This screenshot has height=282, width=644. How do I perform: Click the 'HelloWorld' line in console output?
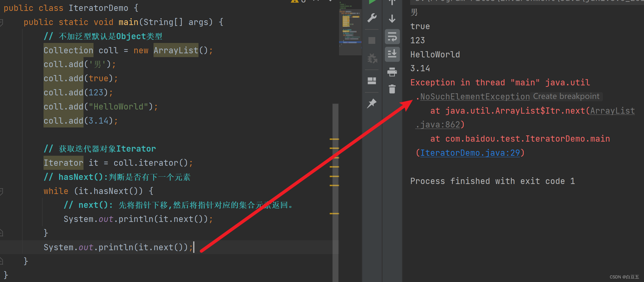(435, 54)
